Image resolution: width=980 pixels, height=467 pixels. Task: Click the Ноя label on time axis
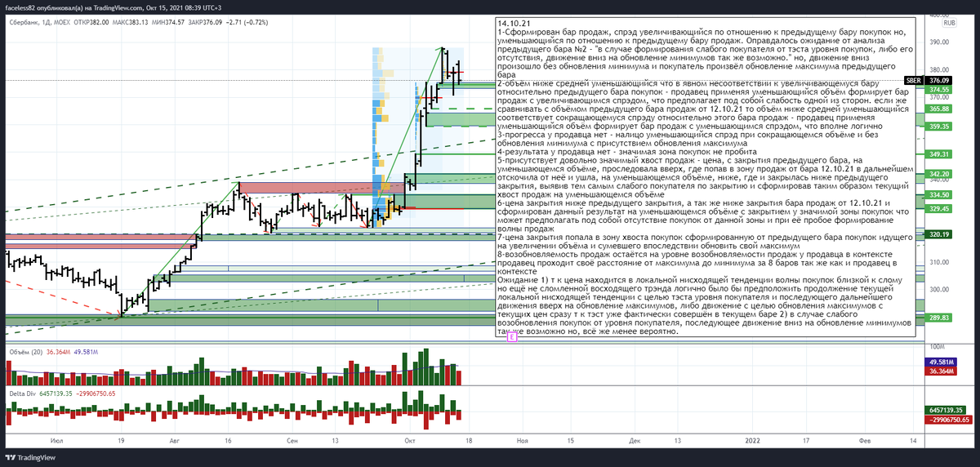[x=523, y=439]
